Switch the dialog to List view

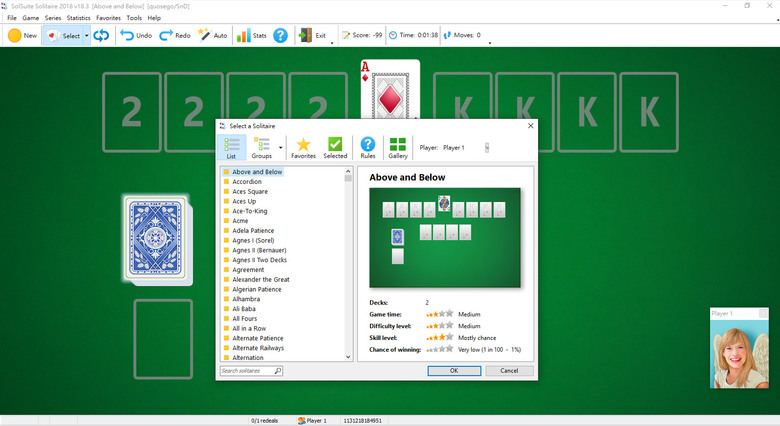coord(231,148)
